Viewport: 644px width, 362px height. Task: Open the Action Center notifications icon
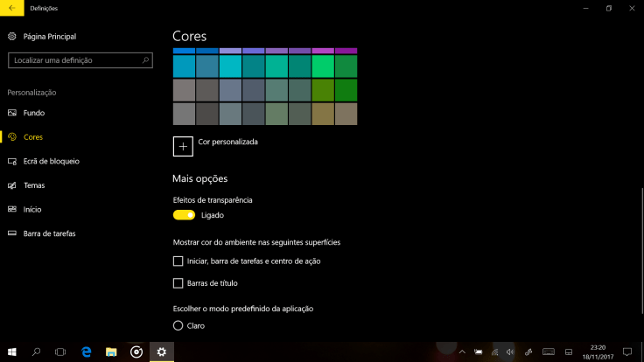(x=626, y=352)
